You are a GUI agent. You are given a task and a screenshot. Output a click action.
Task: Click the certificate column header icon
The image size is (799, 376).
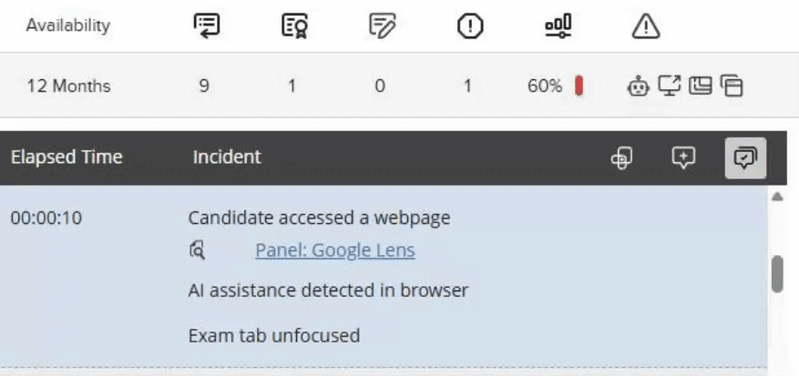pos(295,25)
